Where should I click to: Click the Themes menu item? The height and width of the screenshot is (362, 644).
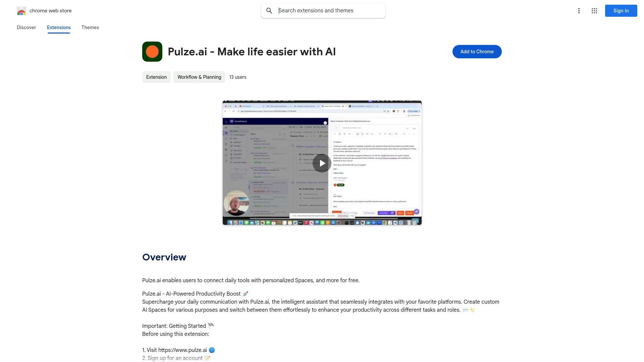tap(90, 27)
